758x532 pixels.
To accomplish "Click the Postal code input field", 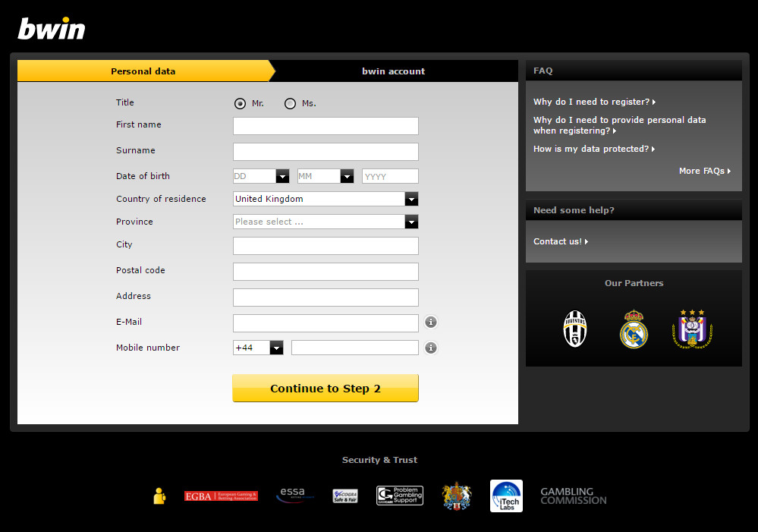I will point(326,272).
